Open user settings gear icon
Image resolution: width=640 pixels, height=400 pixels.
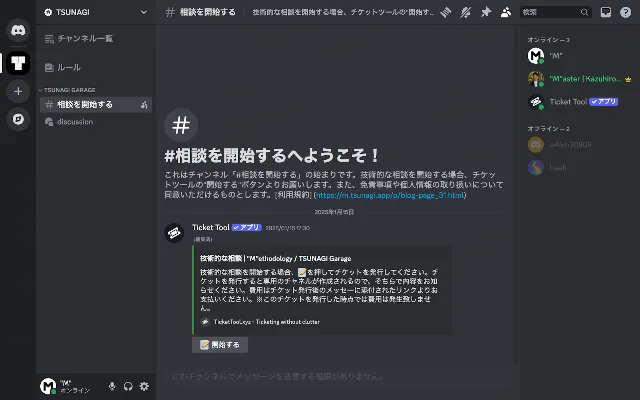[x=144, y=386]
